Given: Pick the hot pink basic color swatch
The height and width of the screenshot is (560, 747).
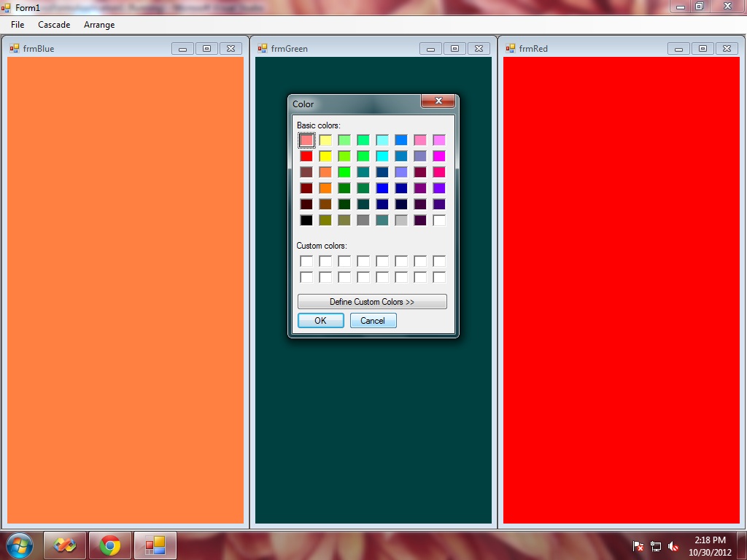Looking at the screenshot, I should 439,172.
